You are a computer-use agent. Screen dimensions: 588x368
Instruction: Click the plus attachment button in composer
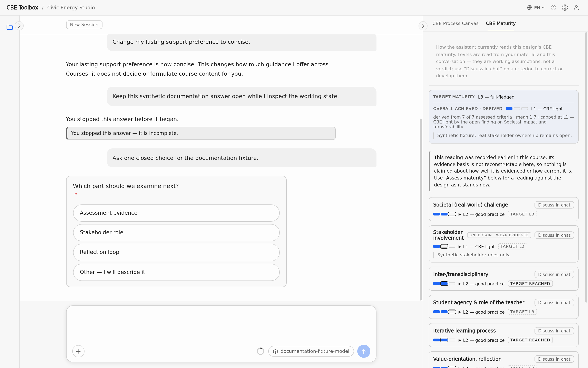tap(78, 351)
